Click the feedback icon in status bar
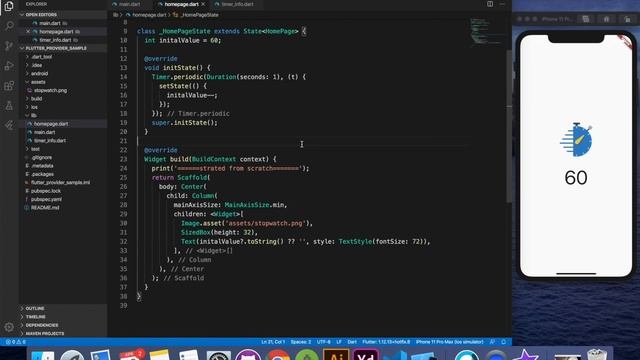The height and width of the screenshot is (360, 640). (x=492, y=342)
